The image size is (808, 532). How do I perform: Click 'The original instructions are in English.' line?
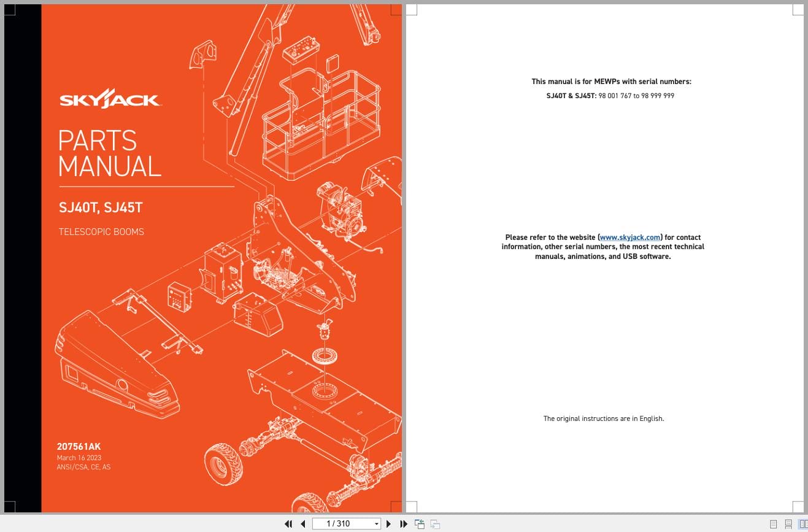[x=604, y=418]
